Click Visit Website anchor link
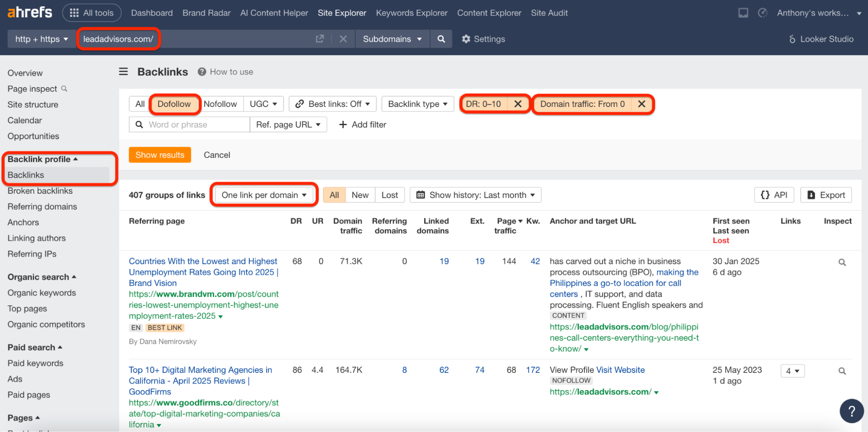This screenshot has height=432, width=868. (x=620, y=370)
